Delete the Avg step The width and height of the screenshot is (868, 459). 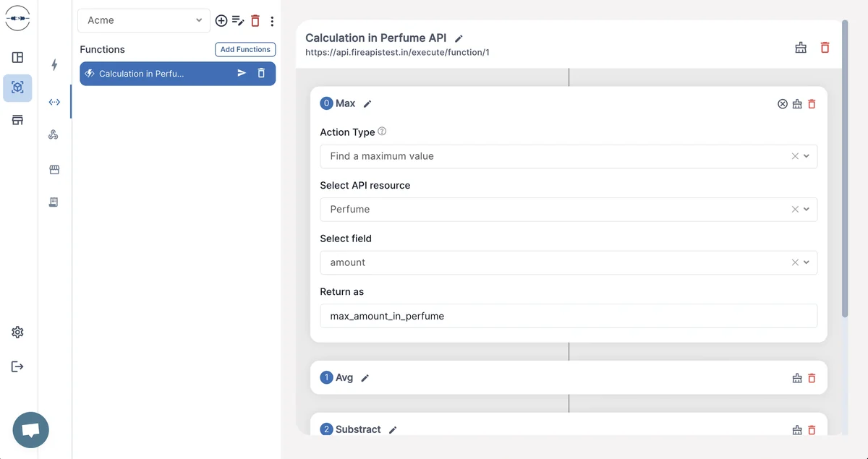812,378
